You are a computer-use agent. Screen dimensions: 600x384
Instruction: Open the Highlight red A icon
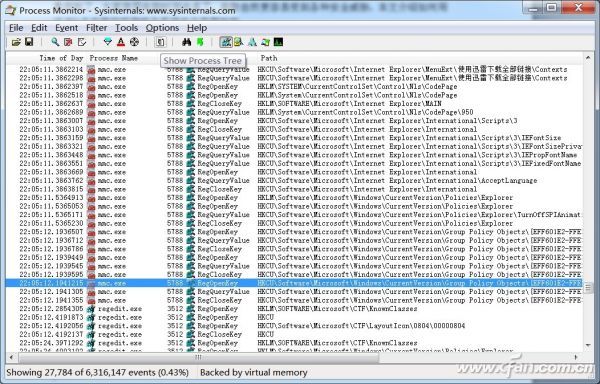(121, 42)
